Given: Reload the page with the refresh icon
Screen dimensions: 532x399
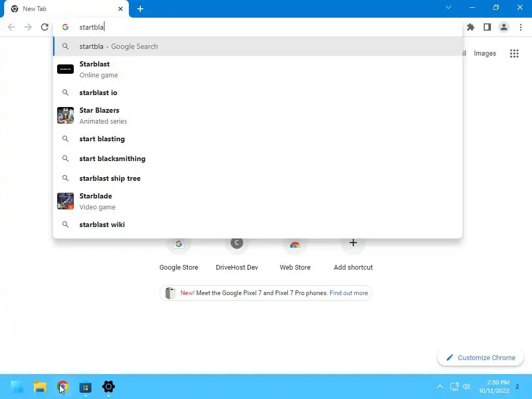Looking at the screenshot, I should click(45, 27).
